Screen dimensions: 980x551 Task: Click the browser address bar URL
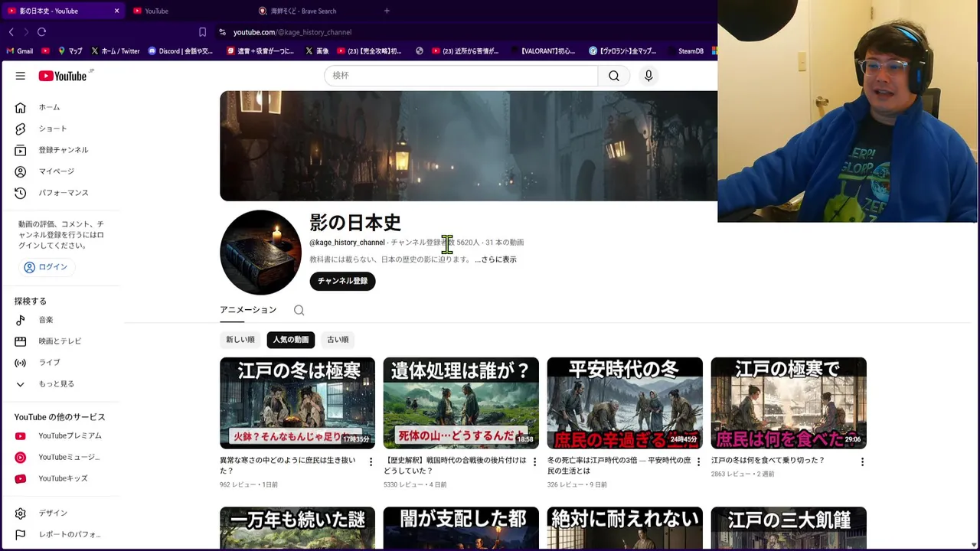[292, 32]
